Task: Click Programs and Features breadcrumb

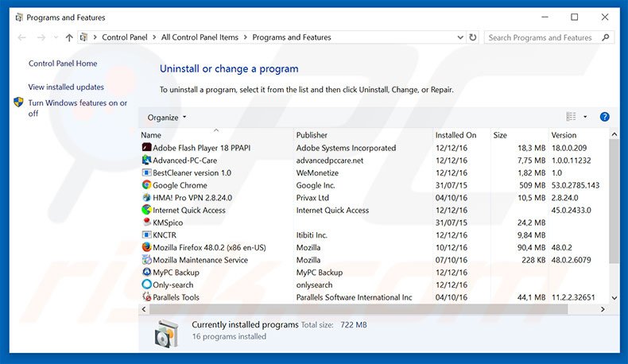Action: 292,37
